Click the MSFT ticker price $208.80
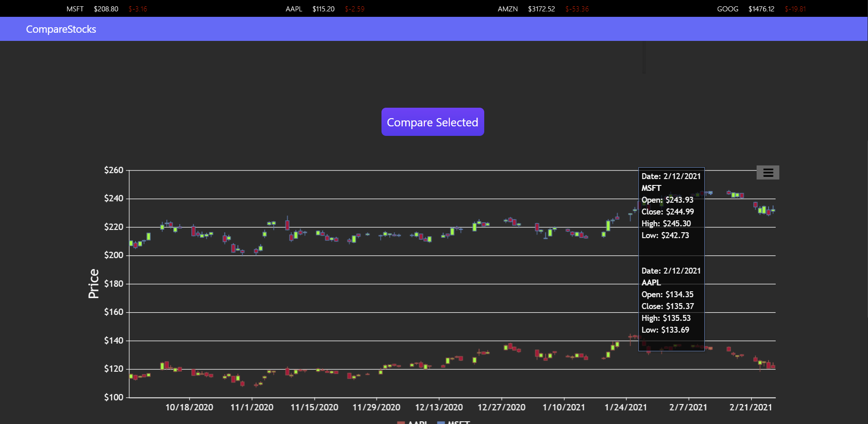This screenshot has width=868, height=424. (x=106, y=9)
